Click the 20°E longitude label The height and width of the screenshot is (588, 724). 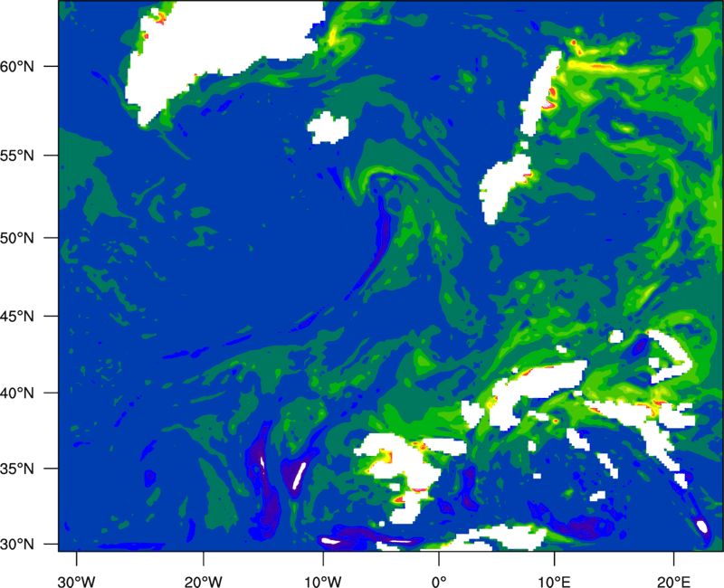click(x=673, y=582)
